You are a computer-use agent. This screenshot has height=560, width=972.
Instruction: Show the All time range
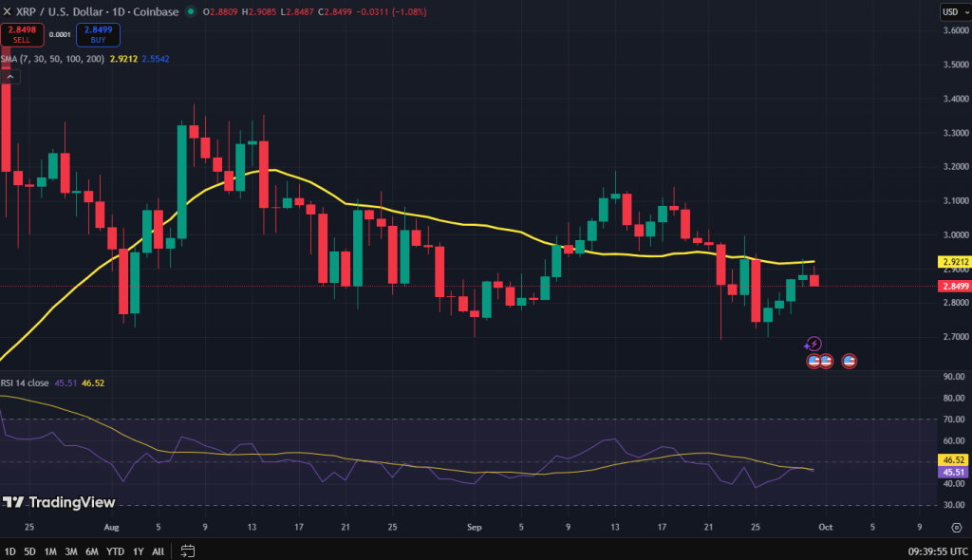[159, 551]
